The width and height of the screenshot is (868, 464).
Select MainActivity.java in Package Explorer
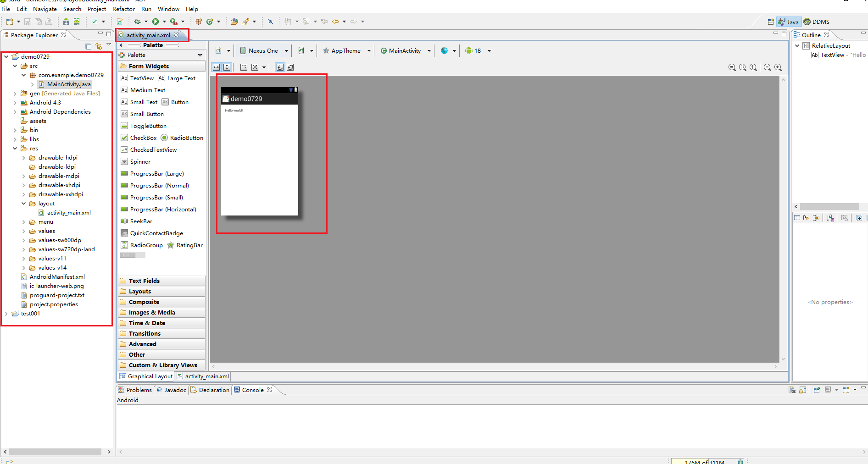click(x=68, y=84)
